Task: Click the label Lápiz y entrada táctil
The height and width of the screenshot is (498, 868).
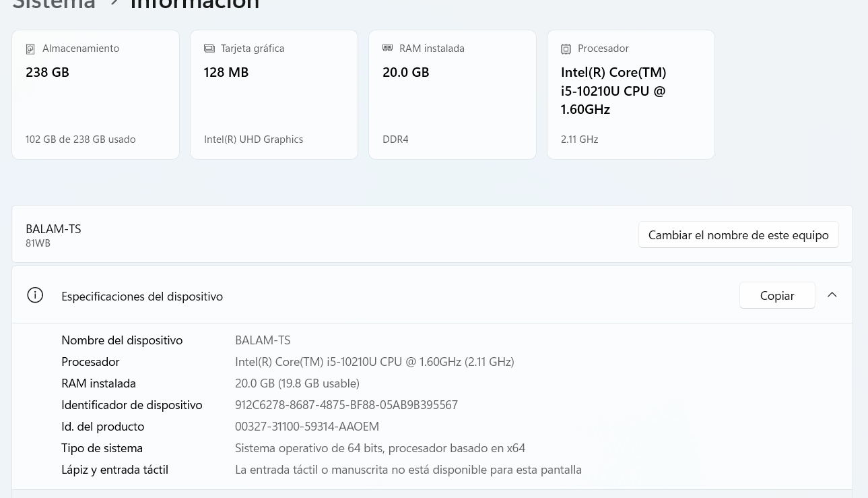Action: pyautogui.click(x=115, y=470)
